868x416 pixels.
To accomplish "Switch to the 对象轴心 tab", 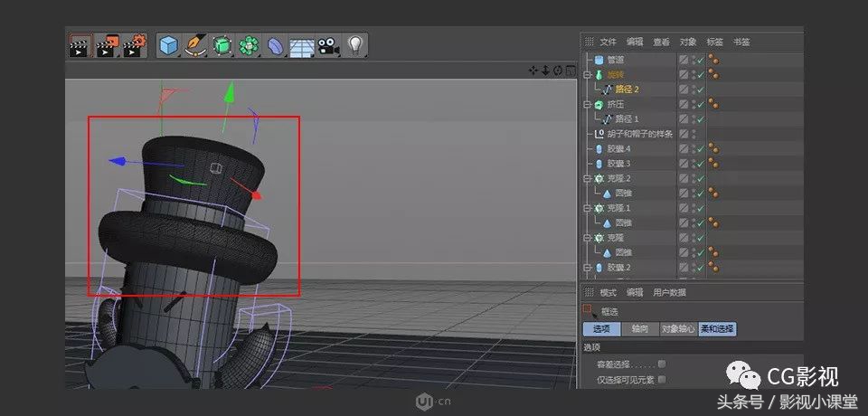I will (678, 329).
